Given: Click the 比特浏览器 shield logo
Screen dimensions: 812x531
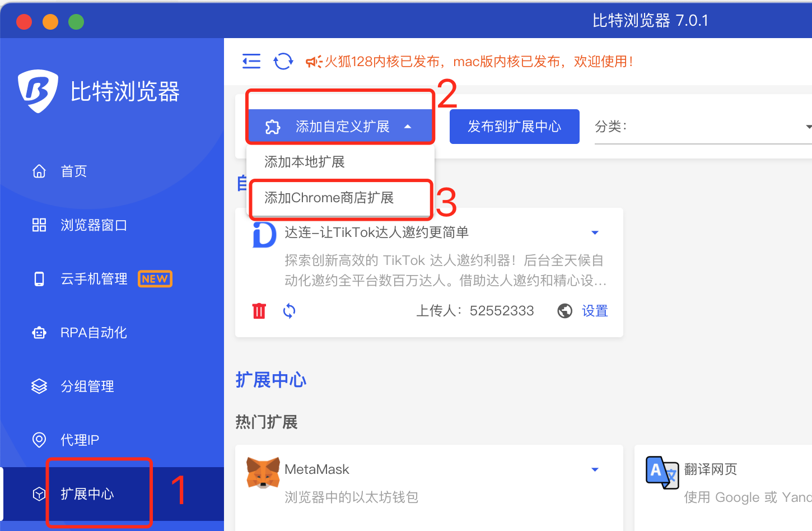Looking at the screenshot, I should pos(38,91).
